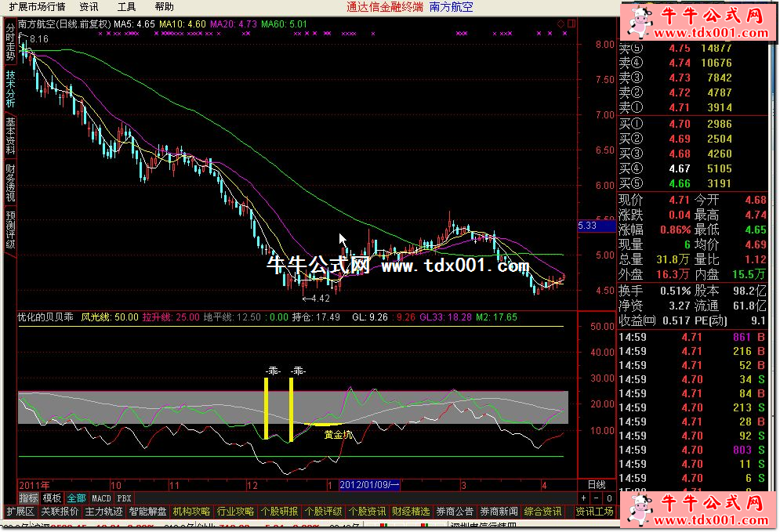Viewport: 780px width, 532px height.
Task: Click the 涨幅 0.86% value
Action: point(676,230)
